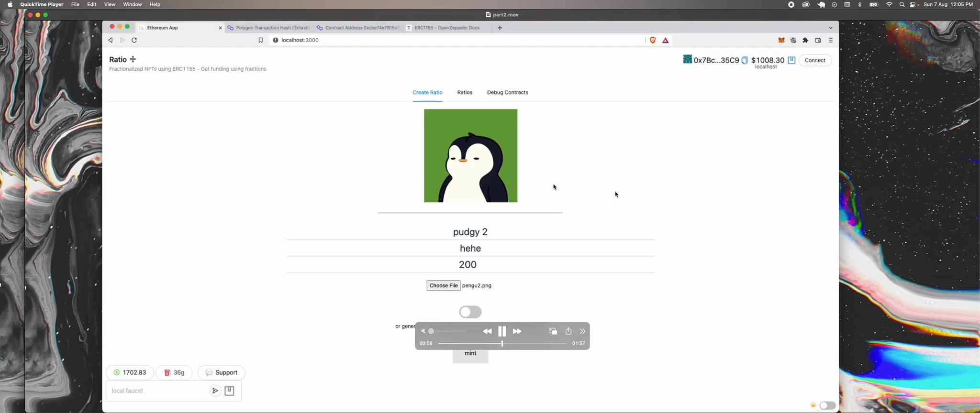Open QuickTime share button
Viewport: 980px width, 413px height.
[568, 331]
